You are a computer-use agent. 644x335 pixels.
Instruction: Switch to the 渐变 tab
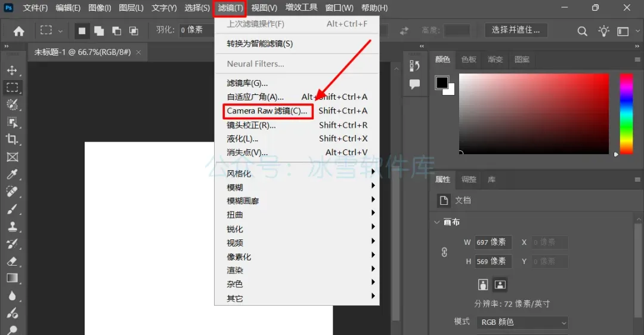pos(495,60)
